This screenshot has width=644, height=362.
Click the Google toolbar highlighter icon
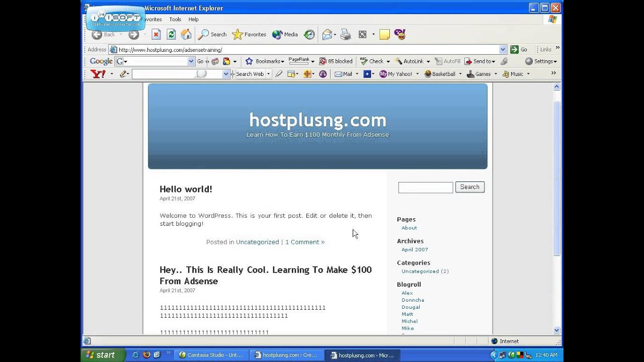coord(504,61)
